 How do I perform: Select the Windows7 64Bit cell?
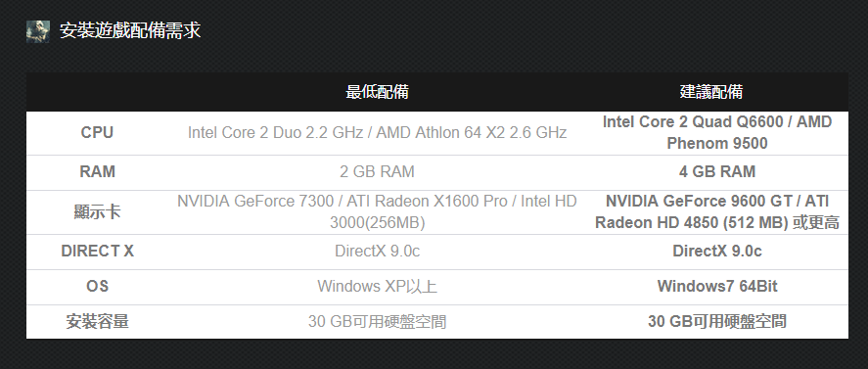pos(717,287)
